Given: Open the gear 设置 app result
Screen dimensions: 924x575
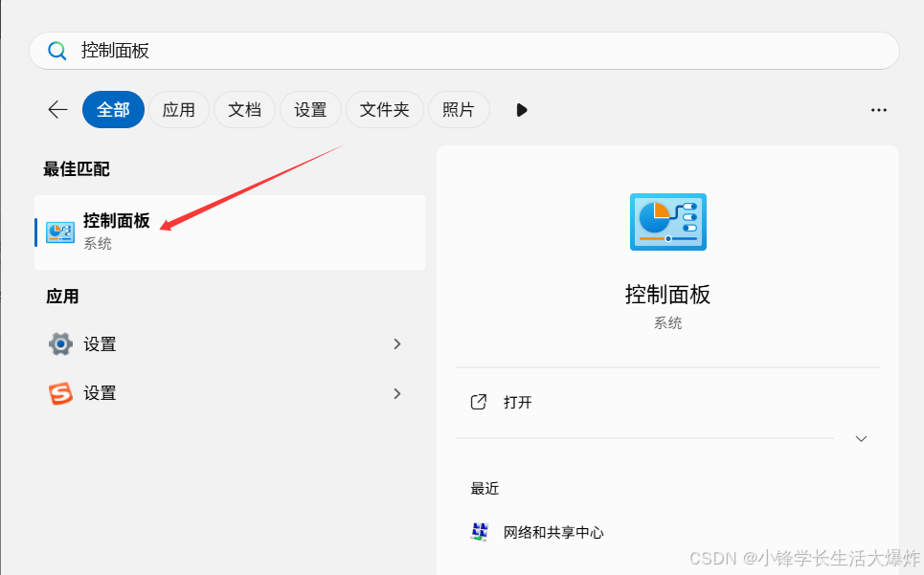Looking at the screenshot, I should [230, 343].
